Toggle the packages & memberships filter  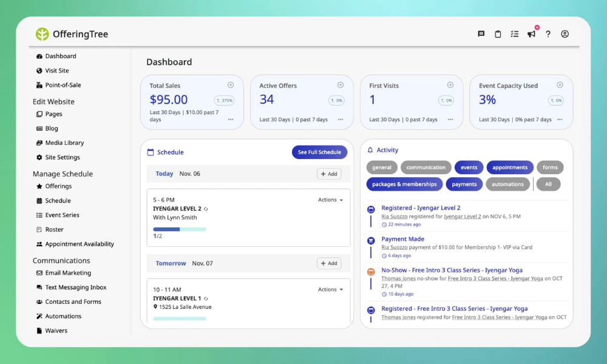coord(404,184)
